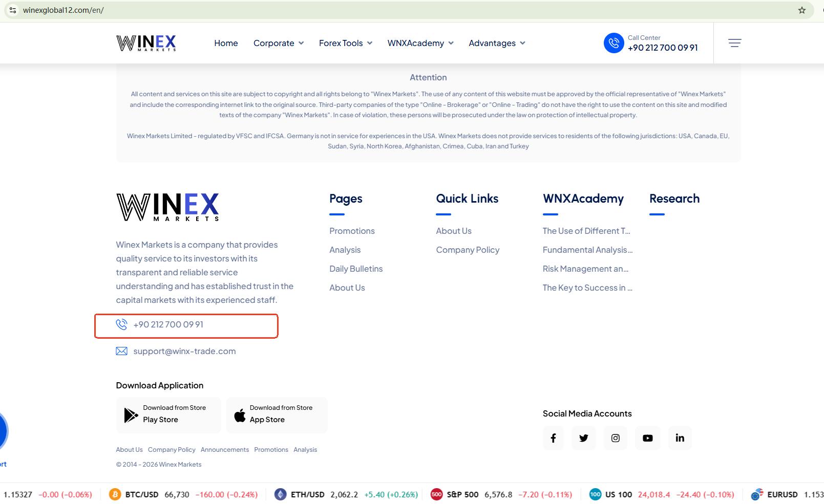Open About Us under Quick Links
This screenshot has height=504, width=824.
click(x=454, y=231)
